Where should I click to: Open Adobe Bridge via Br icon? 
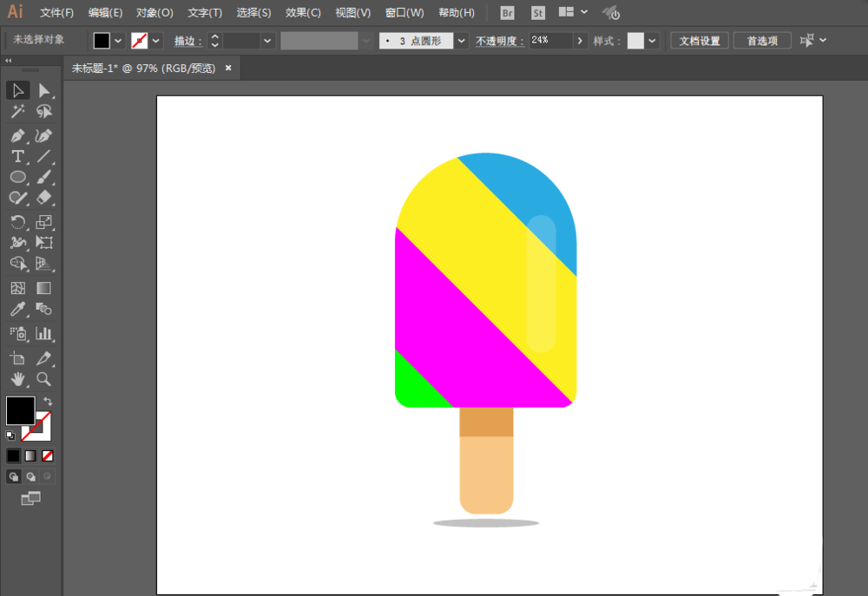507,13
